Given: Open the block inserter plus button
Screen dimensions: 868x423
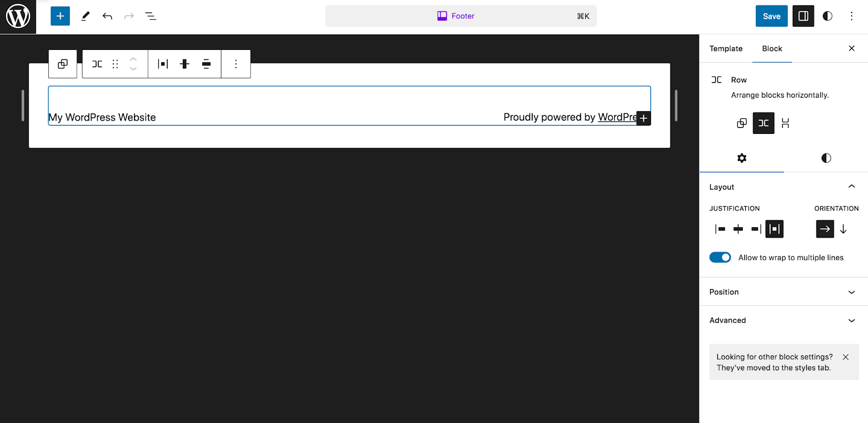Looking at the screenshot, I should point(60,16).
